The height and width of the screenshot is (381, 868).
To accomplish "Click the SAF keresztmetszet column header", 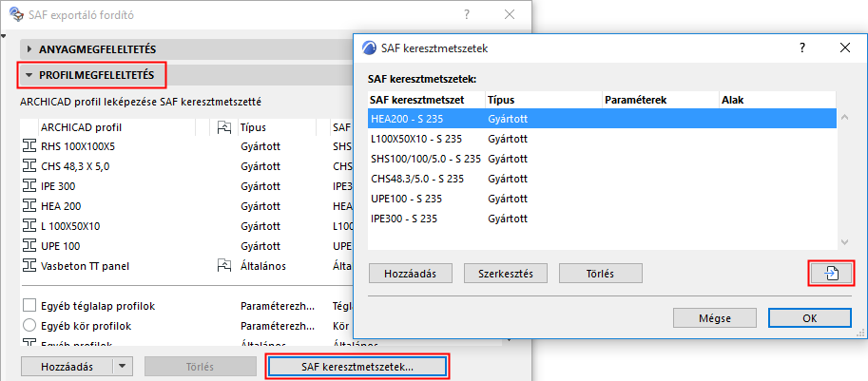I will point(426,100).
